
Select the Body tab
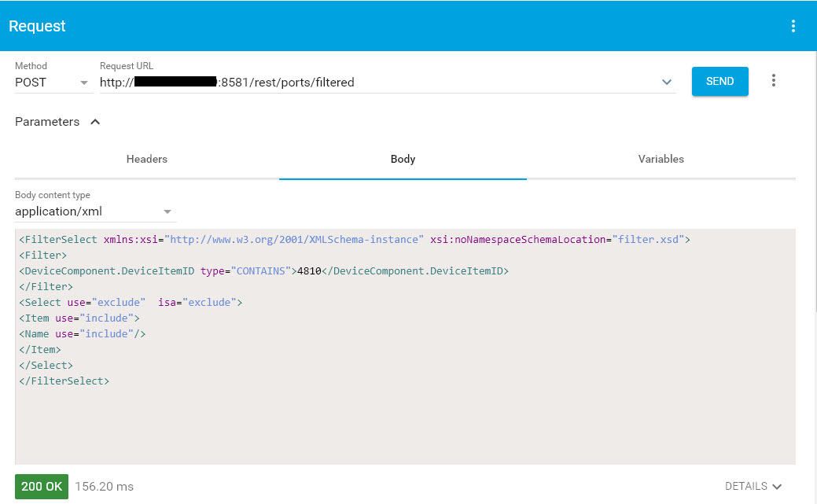(x=403, y=159)
